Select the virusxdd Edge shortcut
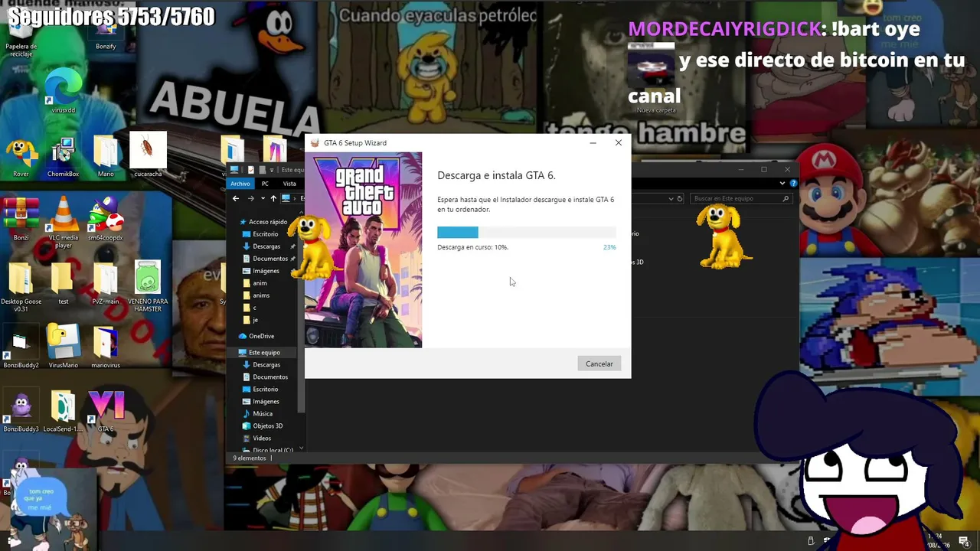The width and height of the screenshot is (980, 551). [63, 92]
